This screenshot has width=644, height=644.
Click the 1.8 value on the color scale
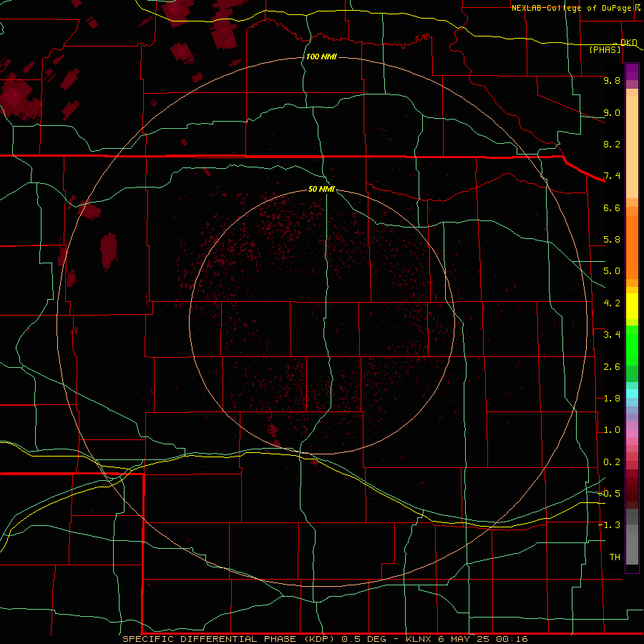point(612,399)
